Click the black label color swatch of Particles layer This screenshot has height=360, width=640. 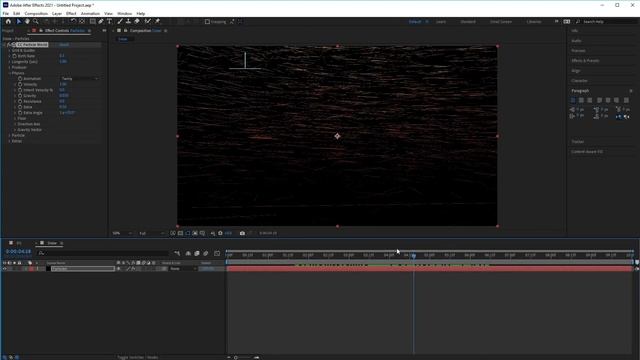(x=48, y=269)
